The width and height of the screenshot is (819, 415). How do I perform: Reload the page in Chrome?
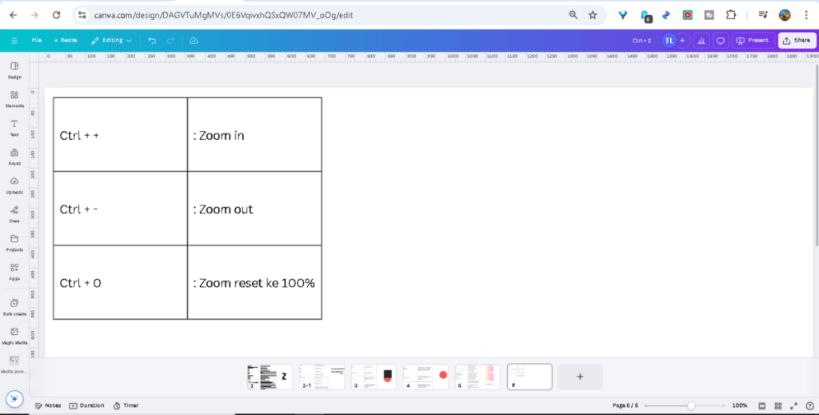pos(56,15)
